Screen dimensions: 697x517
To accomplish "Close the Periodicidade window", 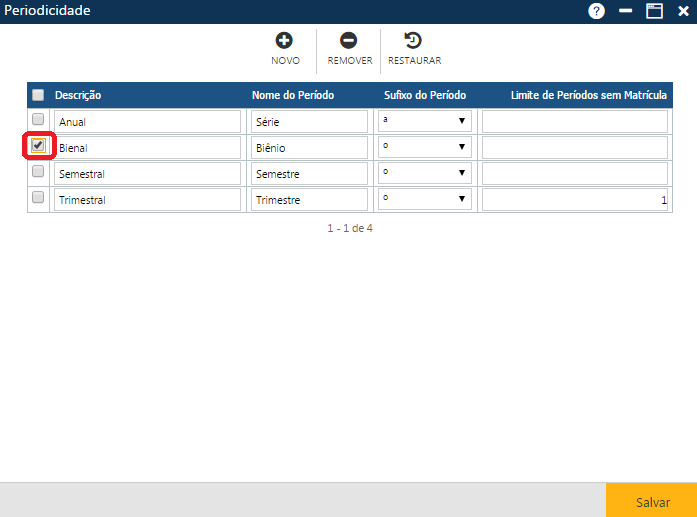I will pos(683,11).
